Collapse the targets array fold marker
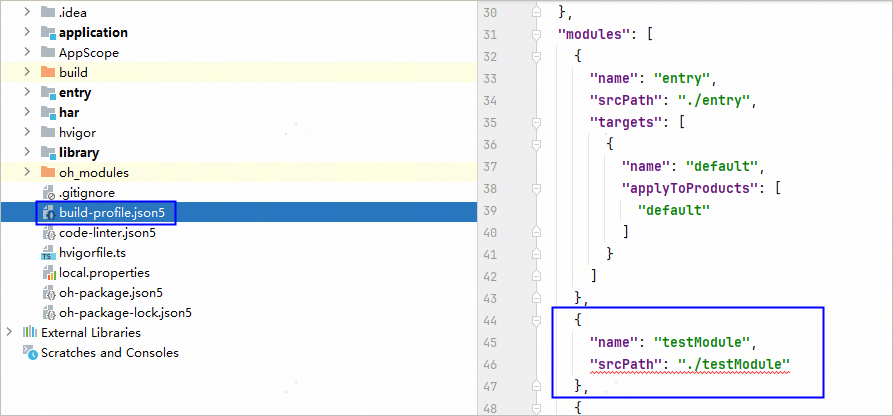Image resolution: width=893 pixels, height=416 pixels. pyautogui.click(x=537, y=122)
